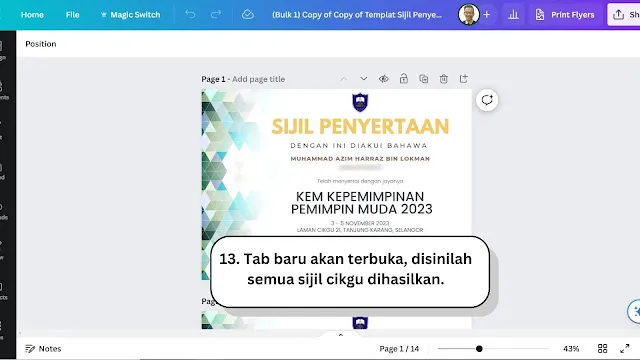Edit the design title field
640x360 pixels.
[357, 15]
